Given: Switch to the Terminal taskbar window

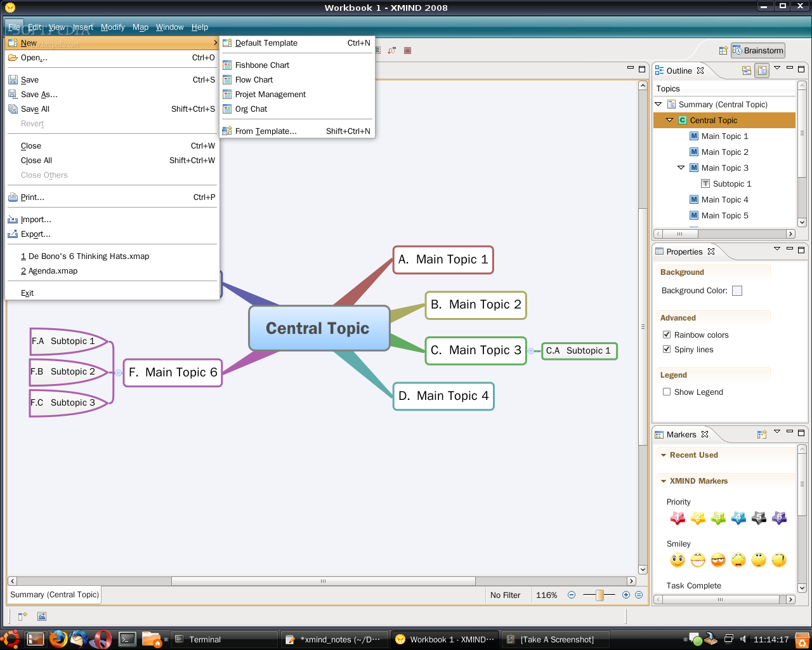Looking at the screenshot, I should tap(225, 639).
